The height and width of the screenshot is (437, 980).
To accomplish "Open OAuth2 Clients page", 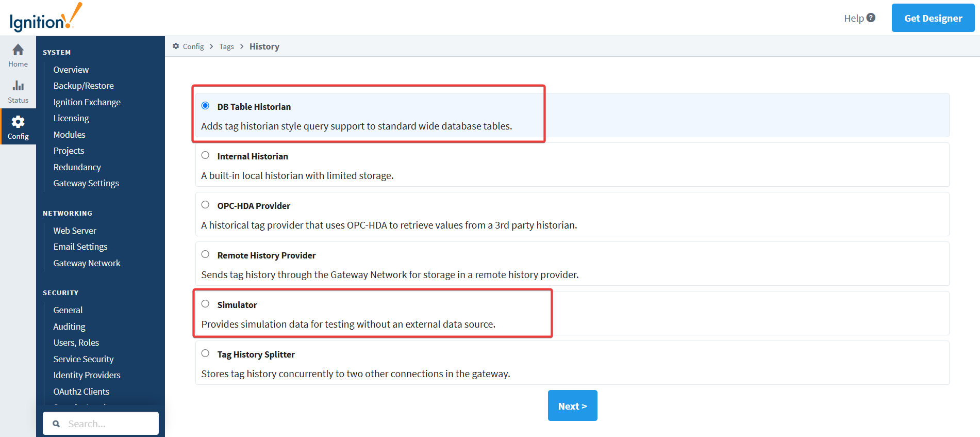I will [81, 392].
